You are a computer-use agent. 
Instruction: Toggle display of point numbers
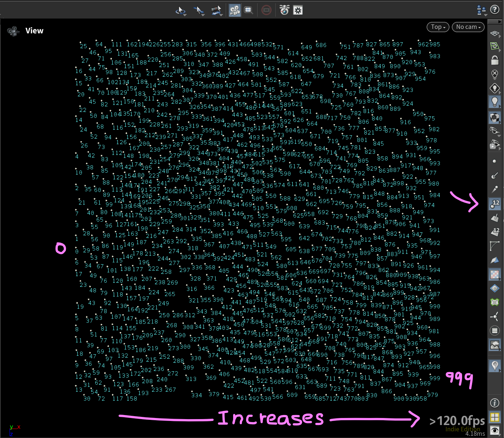[x=494, y=203]
